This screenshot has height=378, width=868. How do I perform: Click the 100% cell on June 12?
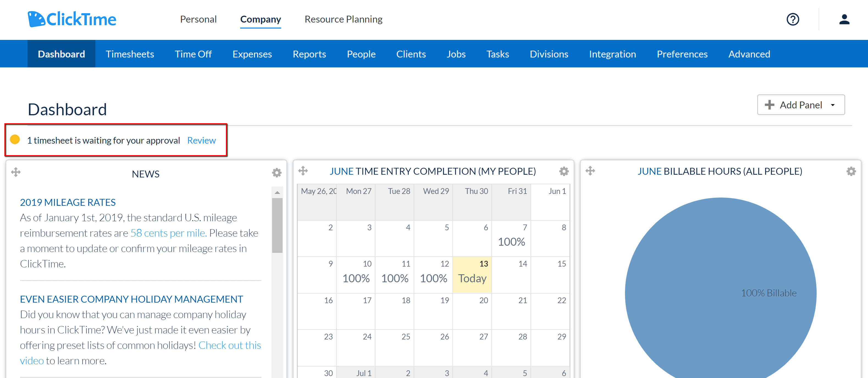433,275
